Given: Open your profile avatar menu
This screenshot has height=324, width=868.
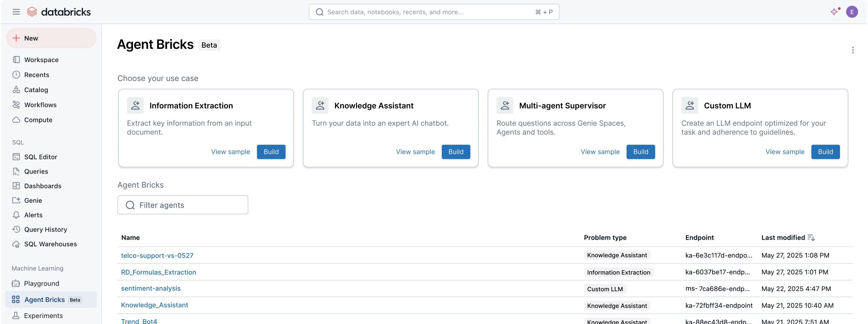Looking at the screenshot, I should click(x=852, y=11).
